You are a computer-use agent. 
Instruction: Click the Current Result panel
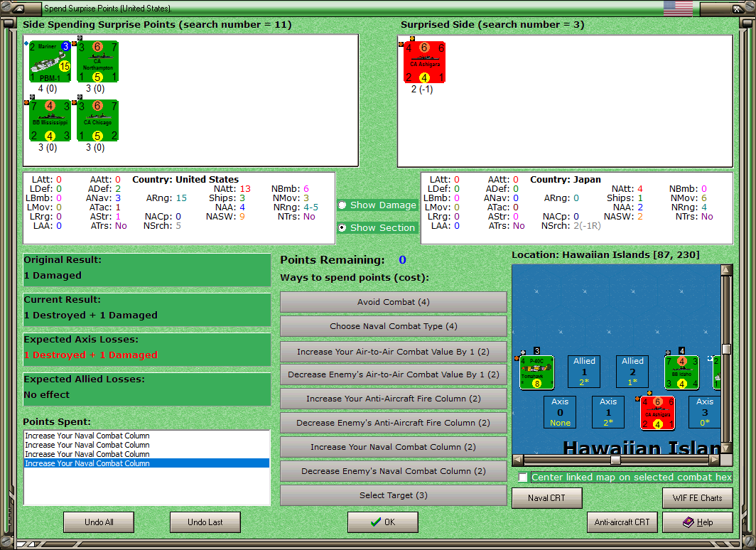(146, 310)
